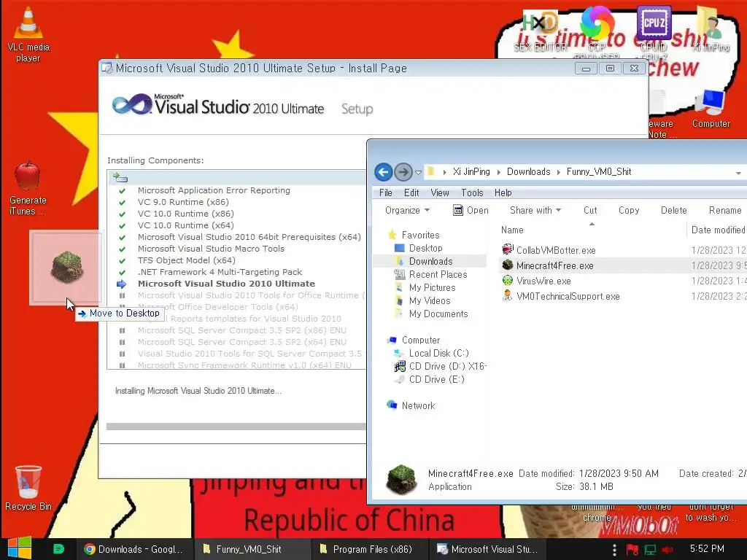
Task: Click the VirusWire.exe file icon
Action: (x=508, y=281)
